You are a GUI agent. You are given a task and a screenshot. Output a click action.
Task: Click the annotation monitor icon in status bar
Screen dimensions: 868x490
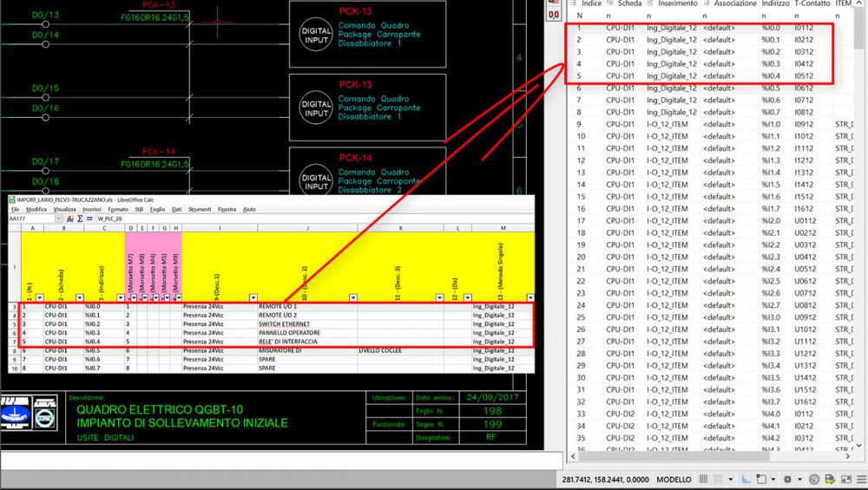812,480
